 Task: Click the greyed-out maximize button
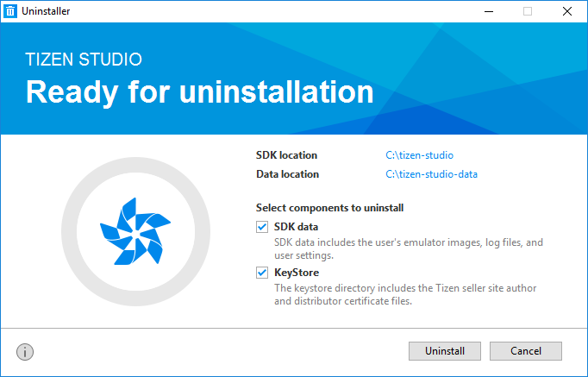tap(528, 11)
